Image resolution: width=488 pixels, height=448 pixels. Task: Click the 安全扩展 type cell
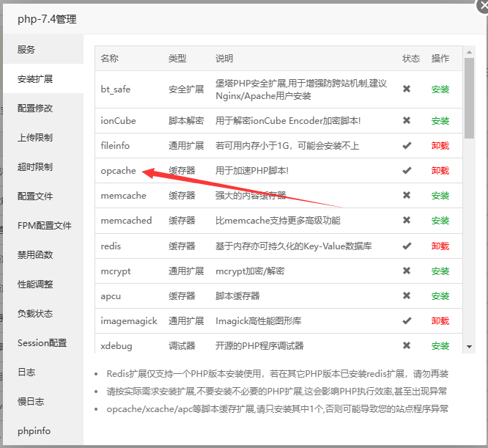(186, 89)
